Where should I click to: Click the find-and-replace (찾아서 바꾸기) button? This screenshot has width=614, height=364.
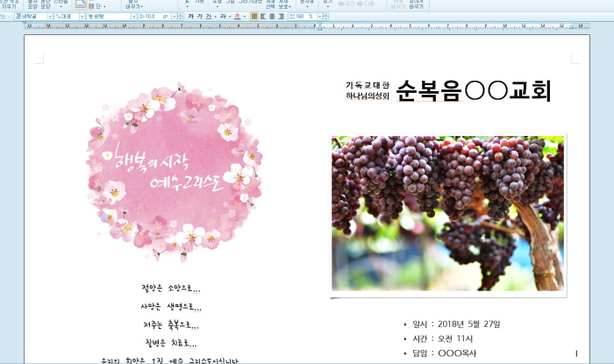pyautogui.click(x=417, y=4)
